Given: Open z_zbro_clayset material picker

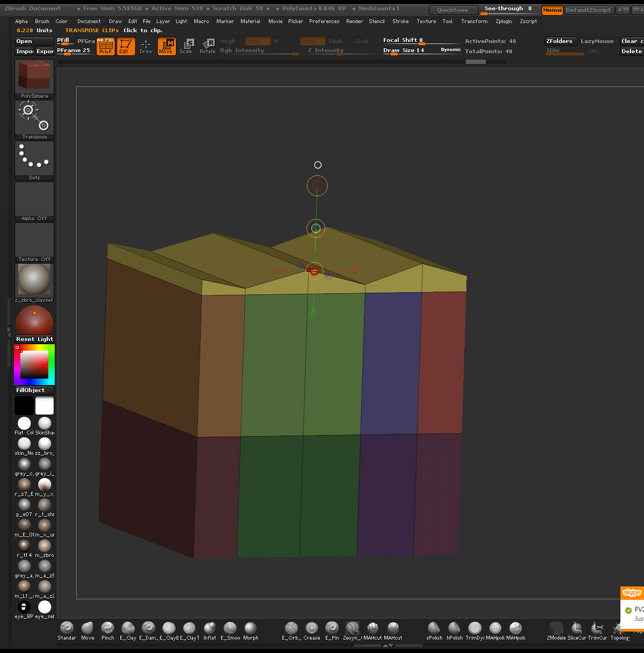Looking at the screenshot, I should click(x=34, y=283).
